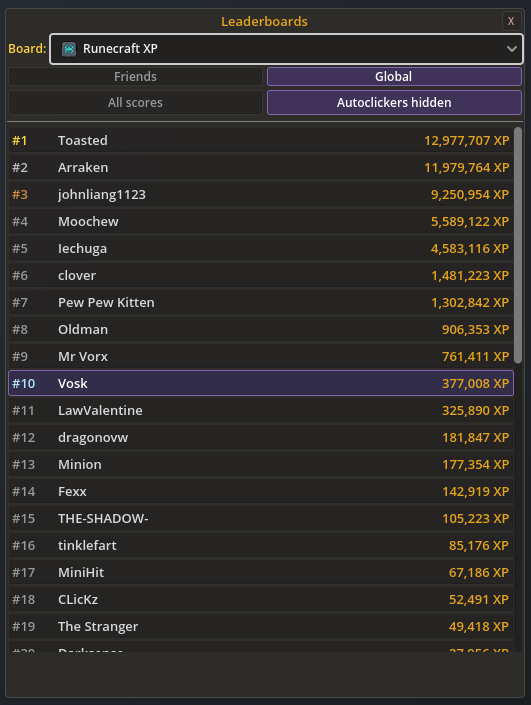Image resolution: width=531 pixels, height=705 pixels.
Task: Click the leaderboard scrollbar thumb
Action: click(518, 245)
